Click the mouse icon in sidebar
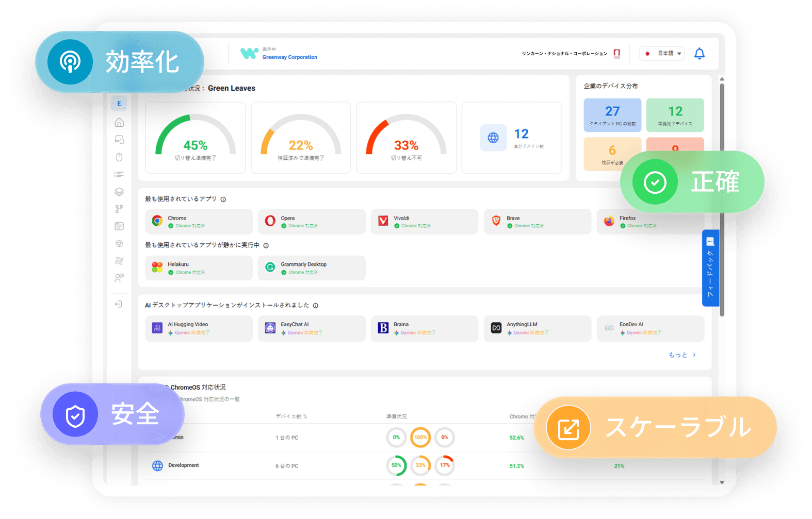Image resolution: width=812 pixels, height=519 pixels. point(119,157)
